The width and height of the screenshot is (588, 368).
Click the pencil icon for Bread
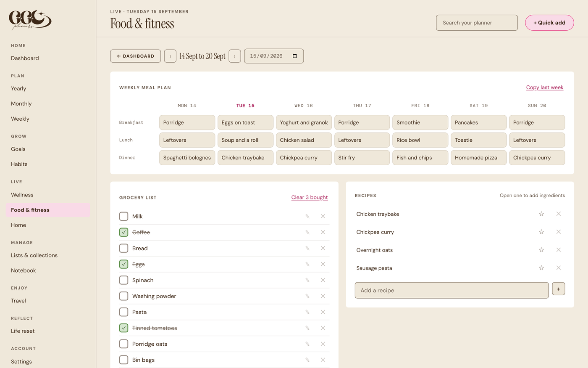click(x=307, y=248)
